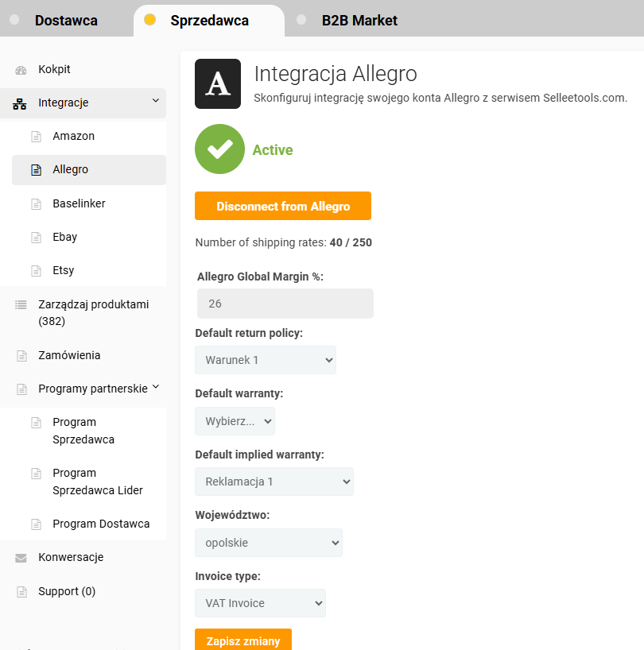Click the Konwersacje envelope icon

point(21,558)
